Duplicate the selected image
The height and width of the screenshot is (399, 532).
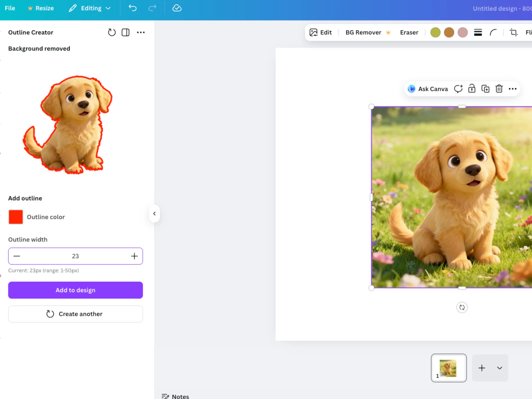click(485, 89)
